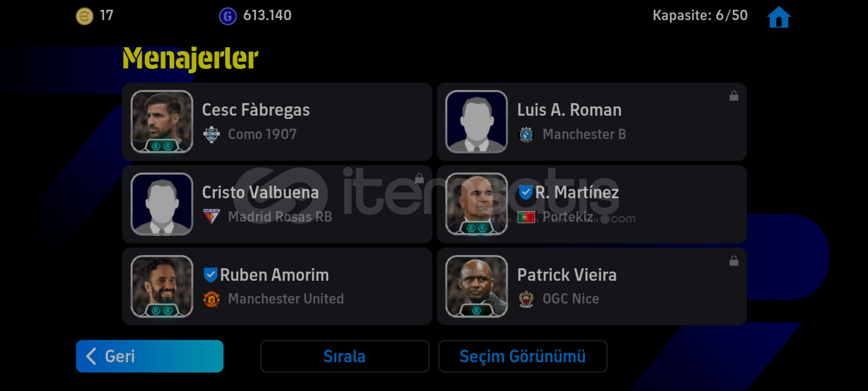The width and height of the screenshot is (868, 391).
Task: Tap the lock icon on Luis A. Roman
Action: tap(734, 96)
